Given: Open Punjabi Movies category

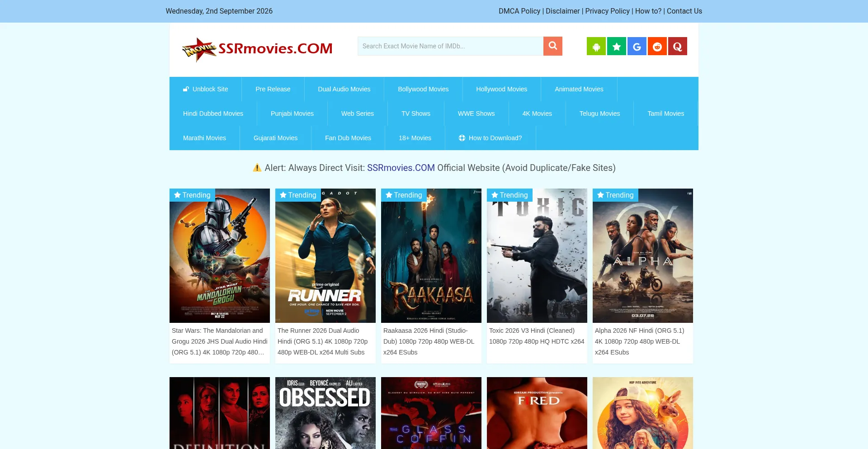Looking at the screenshot, I should 292,113.
